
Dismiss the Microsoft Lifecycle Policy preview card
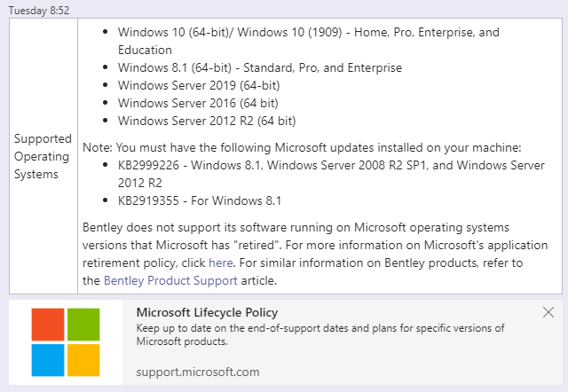548,312
